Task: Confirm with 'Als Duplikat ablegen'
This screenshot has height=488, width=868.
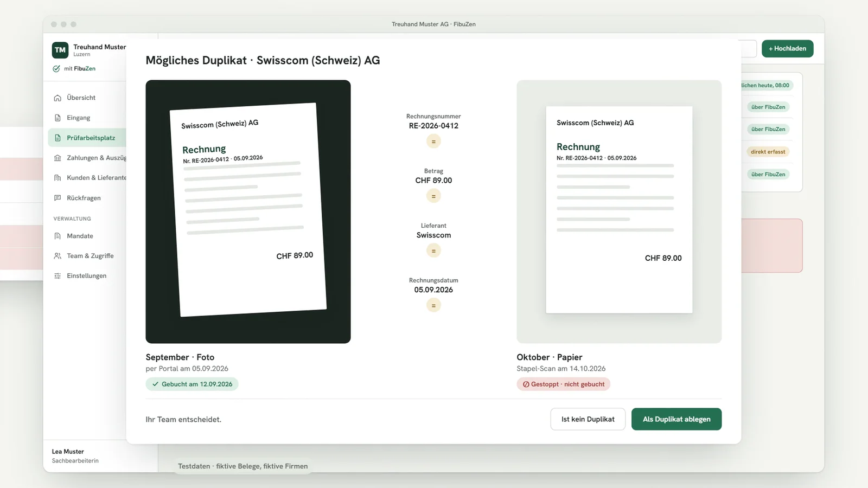Action: pyautogui.click(x=676, y=419)
